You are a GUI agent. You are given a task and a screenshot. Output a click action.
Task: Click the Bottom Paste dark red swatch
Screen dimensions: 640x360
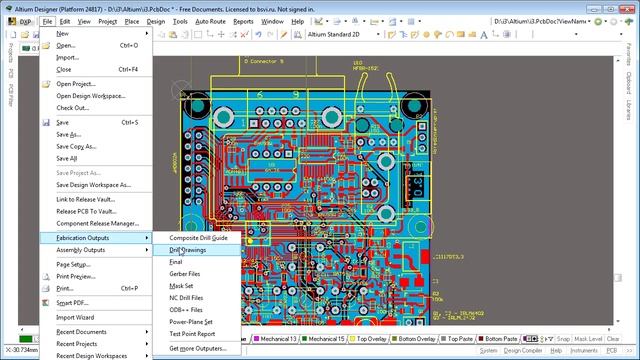point(481,339)
